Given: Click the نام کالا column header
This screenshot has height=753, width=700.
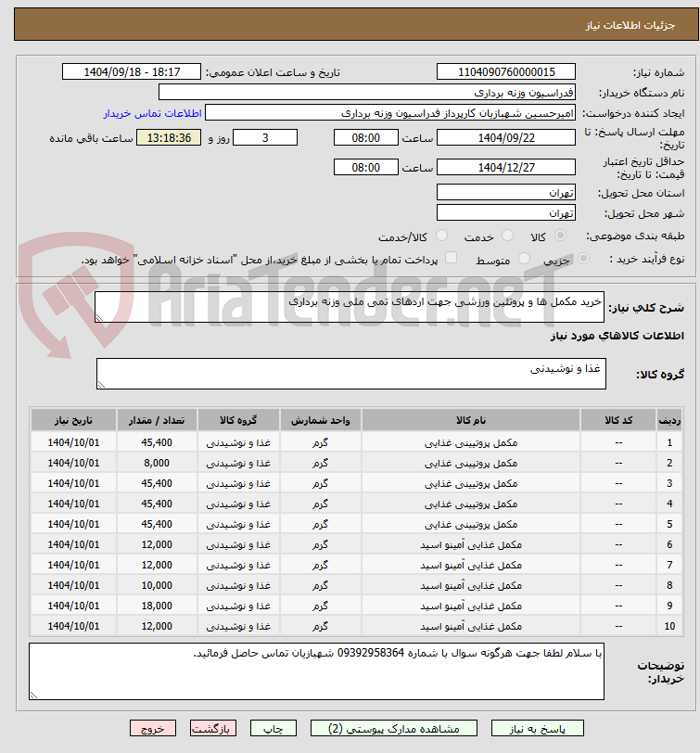Looking at the screenshot, I should click(x=470, y=420).
